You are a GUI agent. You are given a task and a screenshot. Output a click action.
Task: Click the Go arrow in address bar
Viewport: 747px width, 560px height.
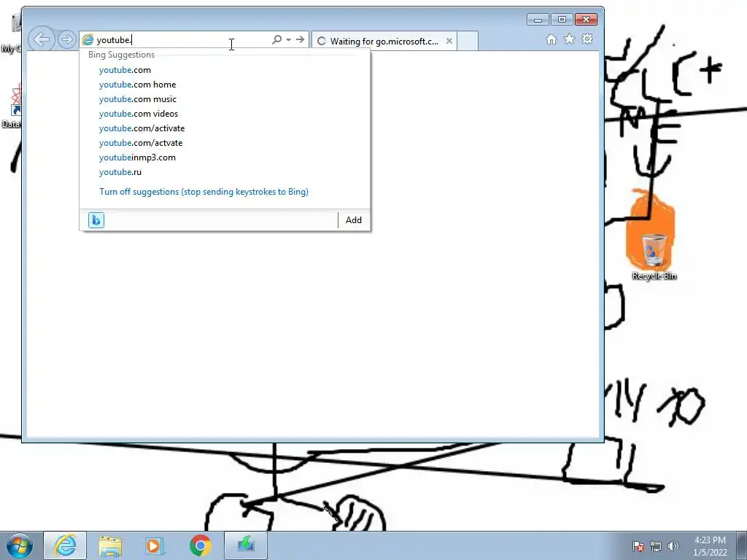click(300, 39)
